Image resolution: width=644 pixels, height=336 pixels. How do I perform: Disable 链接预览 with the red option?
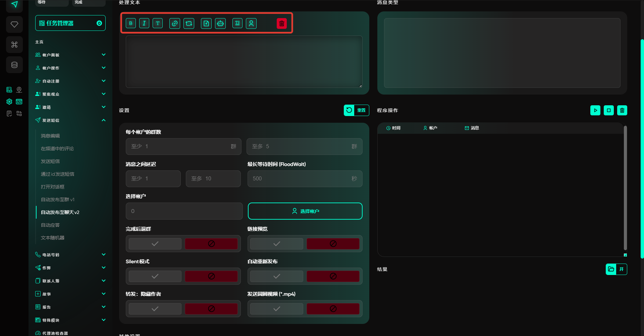pyautogui.click(x=333, y=244)
